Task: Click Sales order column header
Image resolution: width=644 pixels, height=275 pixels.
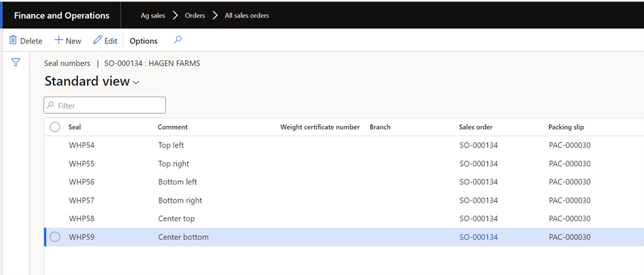Action: pyautogui.click(x=475, y=128)
